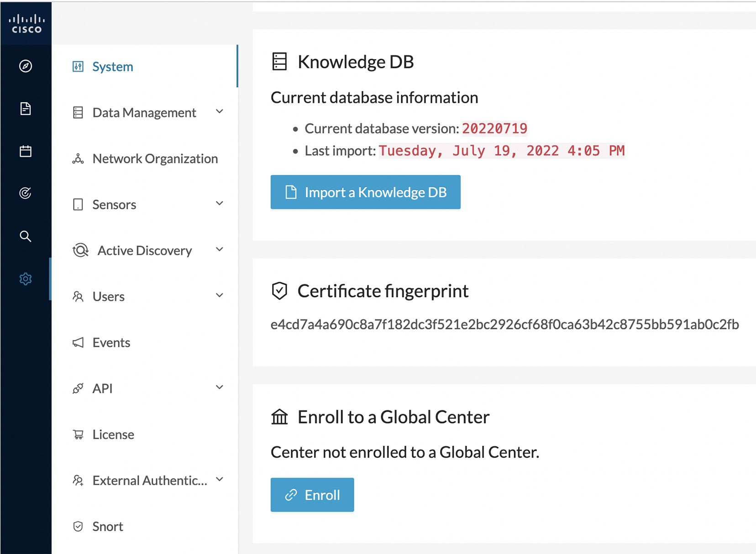
Task: Open the calendar events icon
Action: pyautogui.click(x=25, y=151)
